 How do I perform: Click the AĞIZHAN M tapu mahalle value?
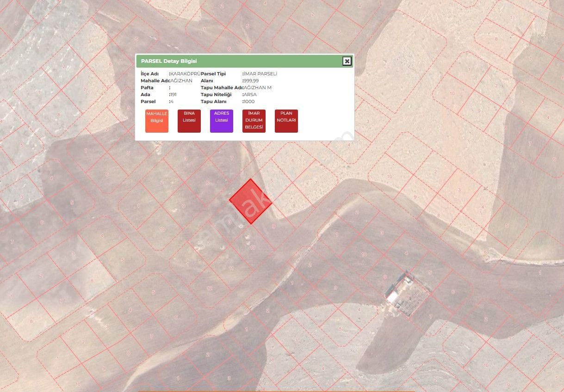pyautogui.click(x=258, y=88)
